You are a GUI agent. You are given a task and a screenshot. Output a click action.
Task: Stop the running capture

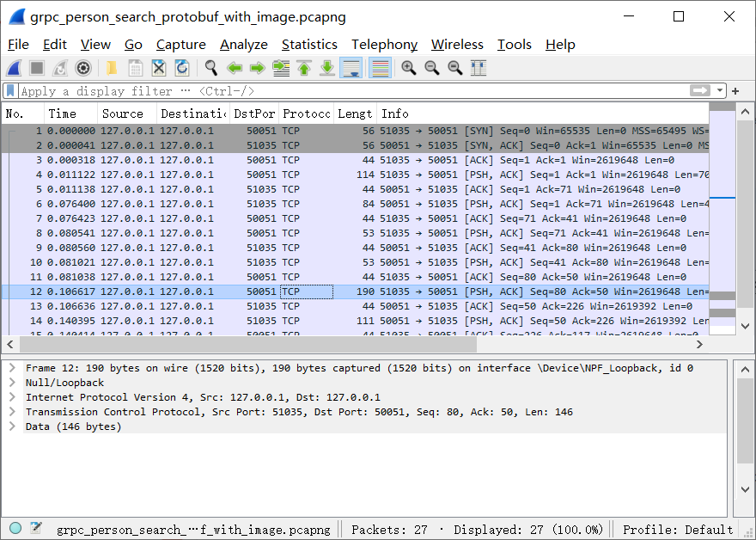tap(36, 68)
